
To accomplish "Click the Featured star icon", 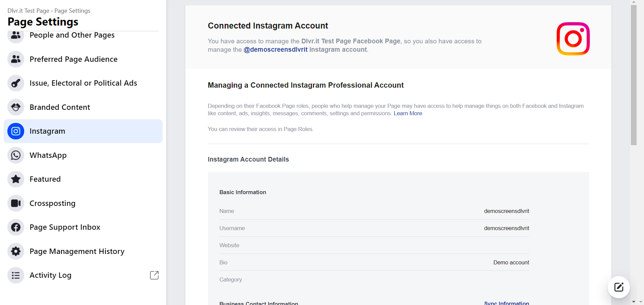I will (16, 179).
